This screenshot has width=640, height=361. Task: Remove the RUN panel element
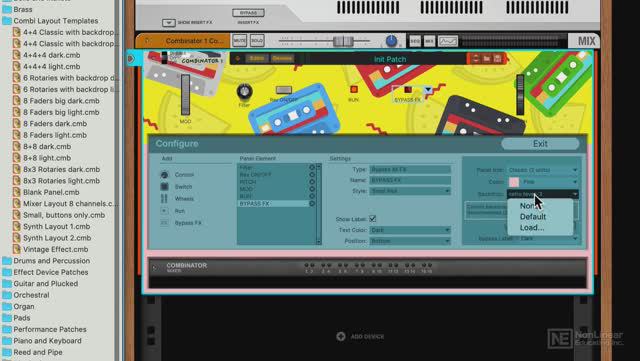[312, 196]
